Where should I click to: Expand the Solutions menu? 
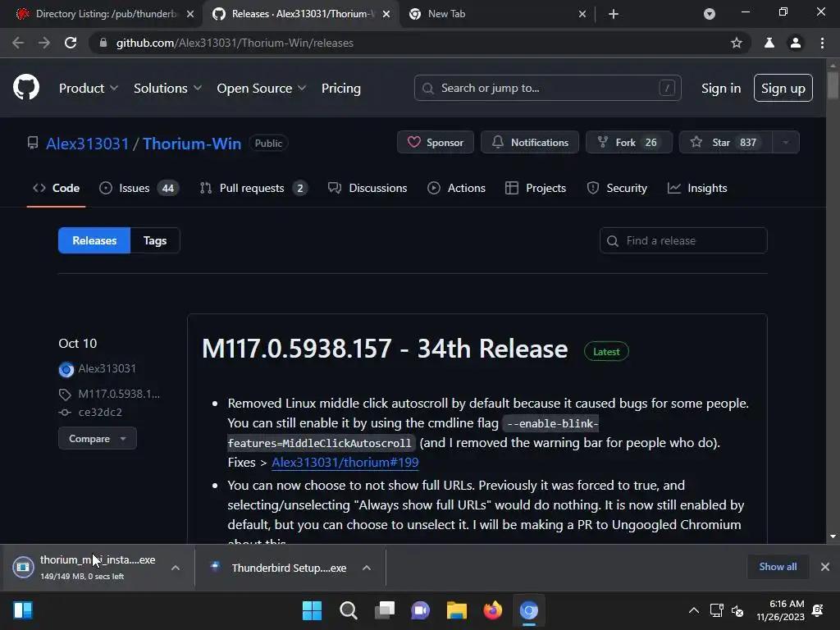pos(167,88)
